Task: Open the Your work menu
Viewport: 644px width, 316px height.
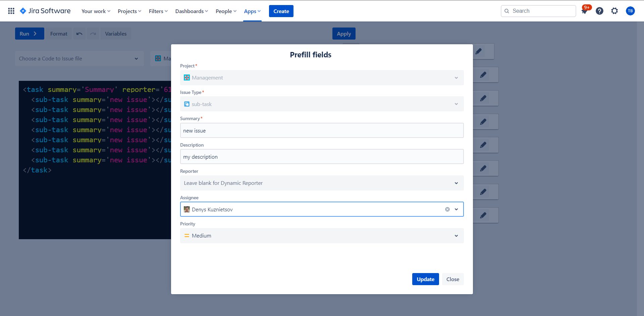Action: 96,11
